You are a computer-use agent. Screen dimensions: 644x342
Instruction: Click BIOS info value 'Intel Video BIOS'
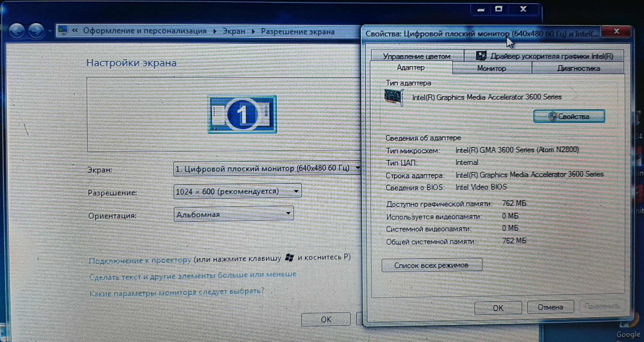click(x=481, y=187)
